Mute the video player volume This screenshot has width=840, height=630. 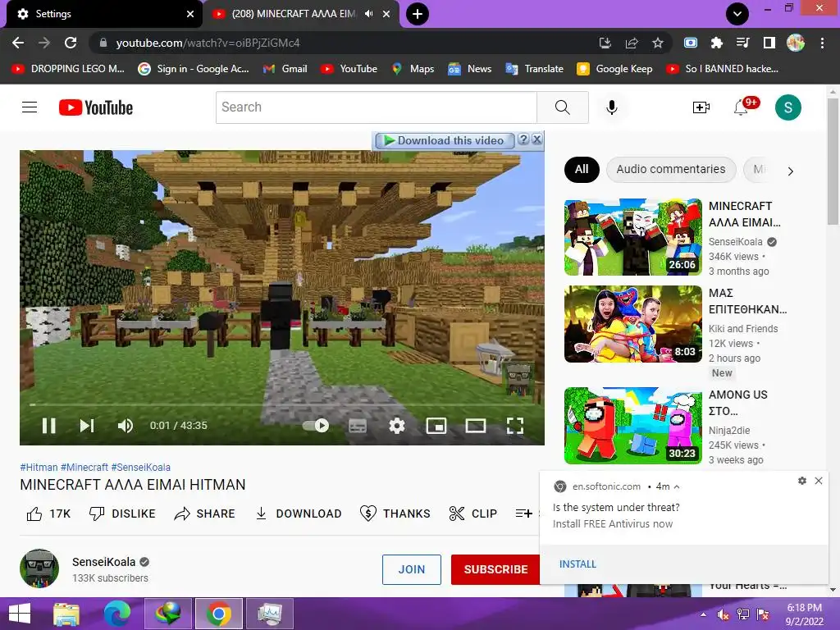126,426
